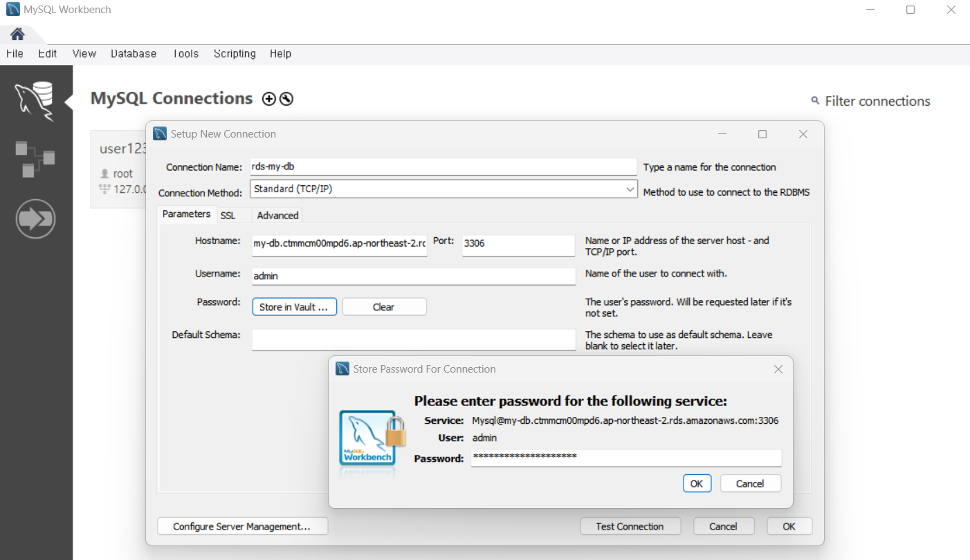Viewport: 970px width, 560px height.
Task: Maximize the MySQL Workbench main window
Action: [x=910, y=10]
